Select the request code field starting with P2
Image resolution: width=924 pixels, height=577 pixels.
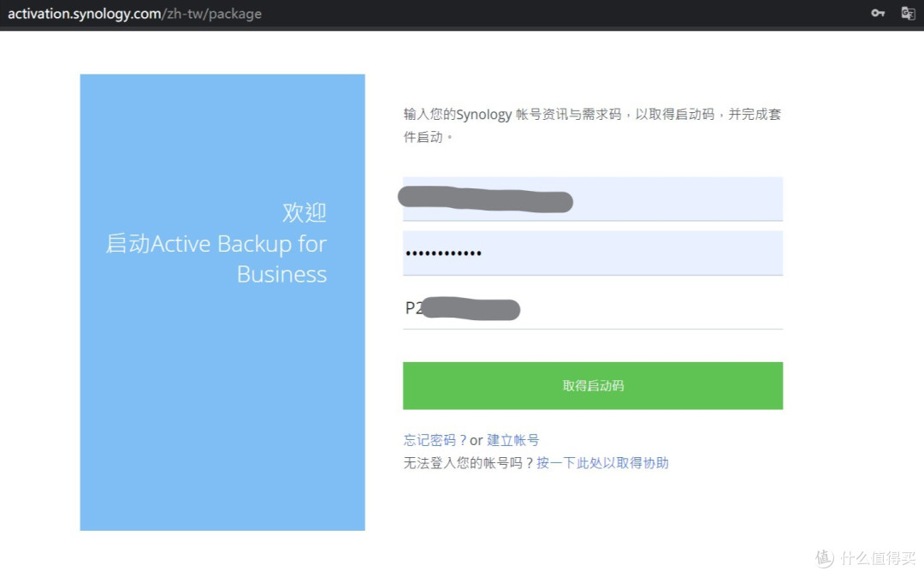pyautogui.click(x=592, y=307)
